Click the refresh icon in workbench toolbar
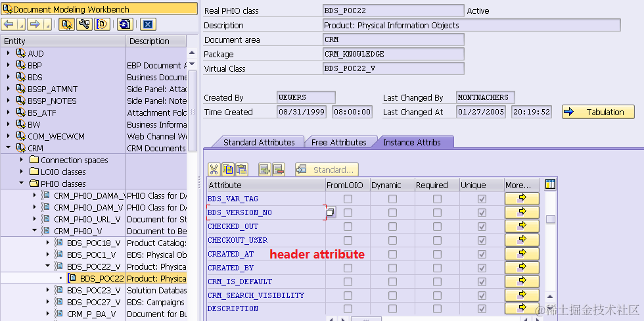644x321 pixels. tap(125, 24)
